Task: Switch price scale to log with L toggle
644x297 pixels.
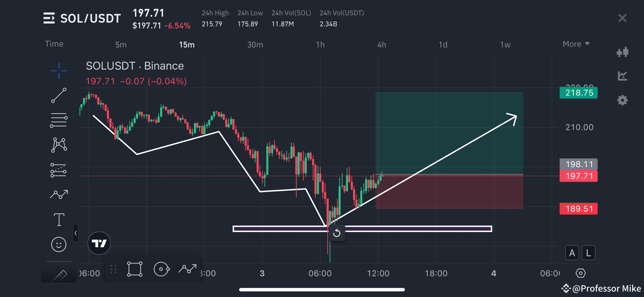Action: [588, 253]
